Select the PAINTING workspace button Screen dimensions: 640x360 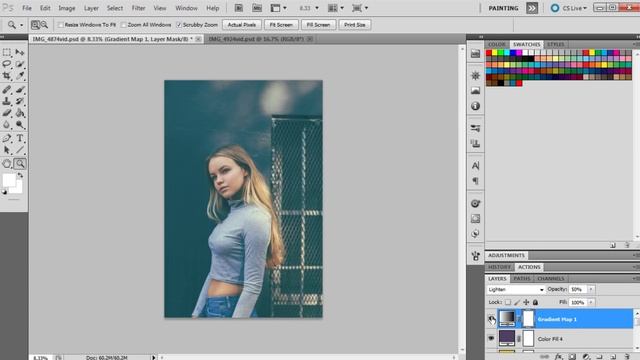click(503, 8)
